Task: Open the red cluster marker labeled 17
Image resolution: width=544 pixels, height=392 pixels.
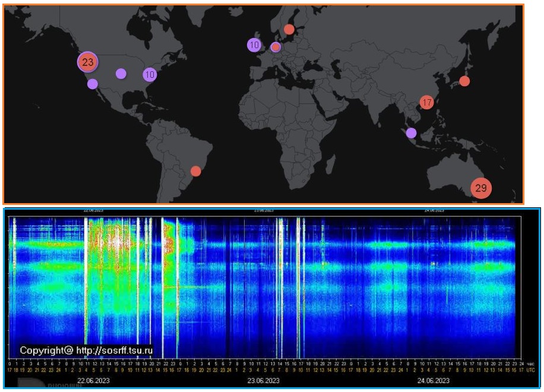Action: (x=426, y=102)
